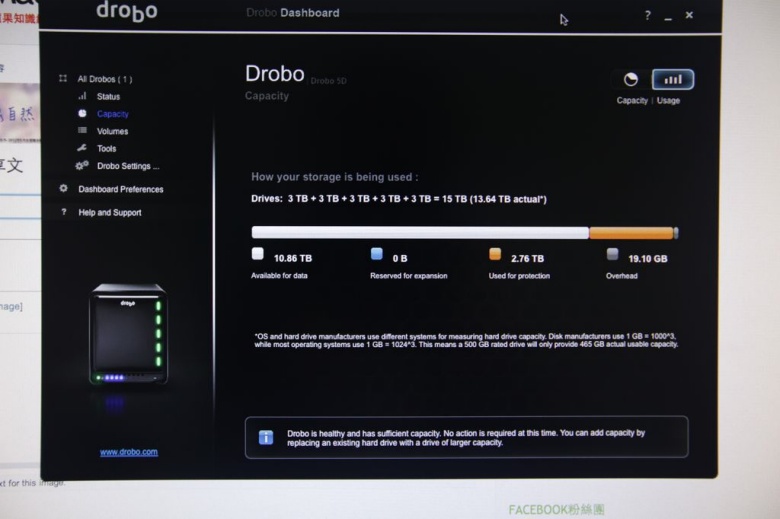This screenshot has width=780, height=519.
Task: Visit the www.drobo.com link
Action: [x=129, y=452]
